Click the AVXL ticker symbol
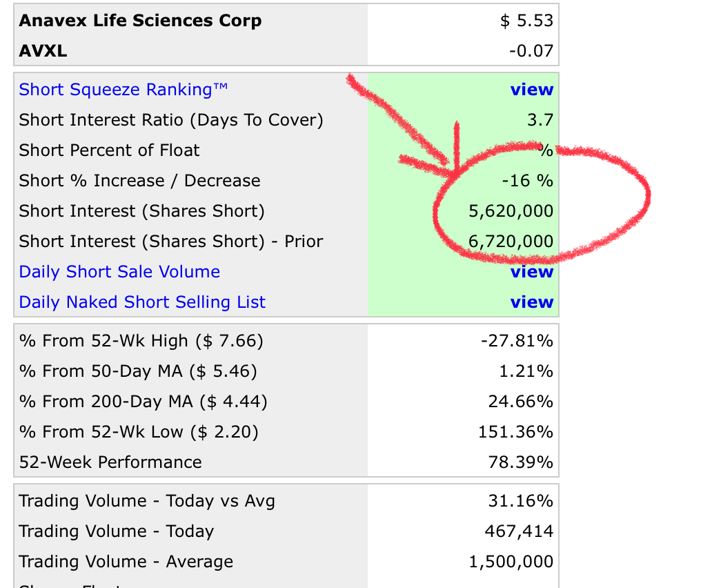Viewport: 721px width, 588px height. point(43,50)
